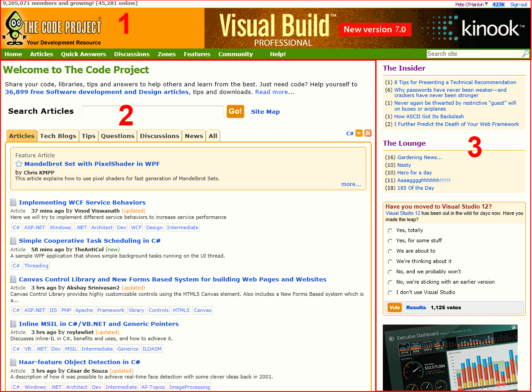The width and height of the screenshot is (532, 392).
Task: Click the Vote button in the poll
Action: [395, 307]
